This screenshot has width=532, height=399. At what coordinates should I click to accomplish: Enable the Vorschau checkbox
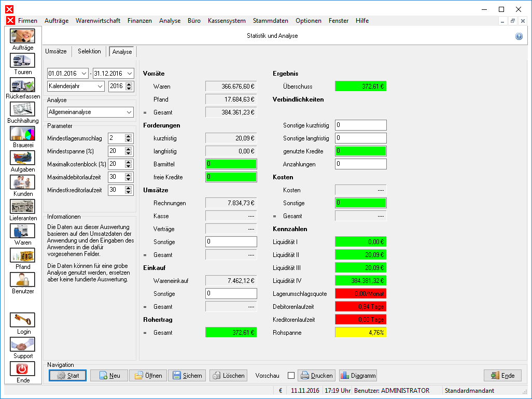coord(291,376)
